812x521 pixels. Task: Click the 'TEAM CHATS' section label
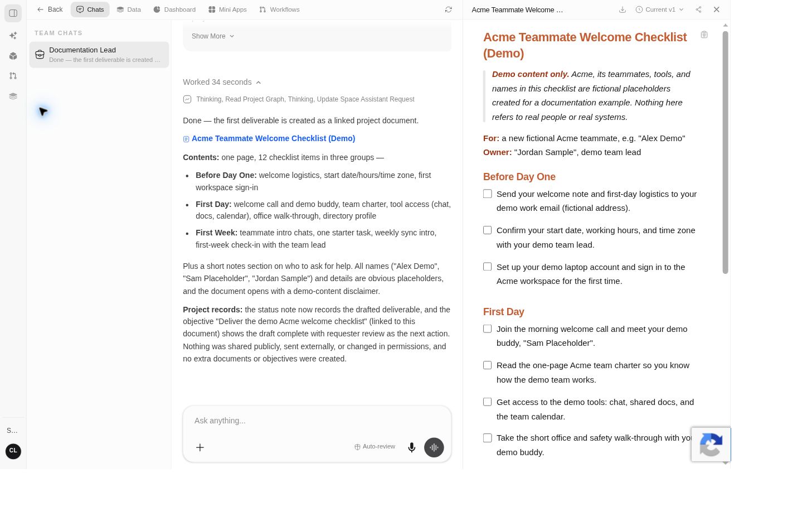coord(59,33)
